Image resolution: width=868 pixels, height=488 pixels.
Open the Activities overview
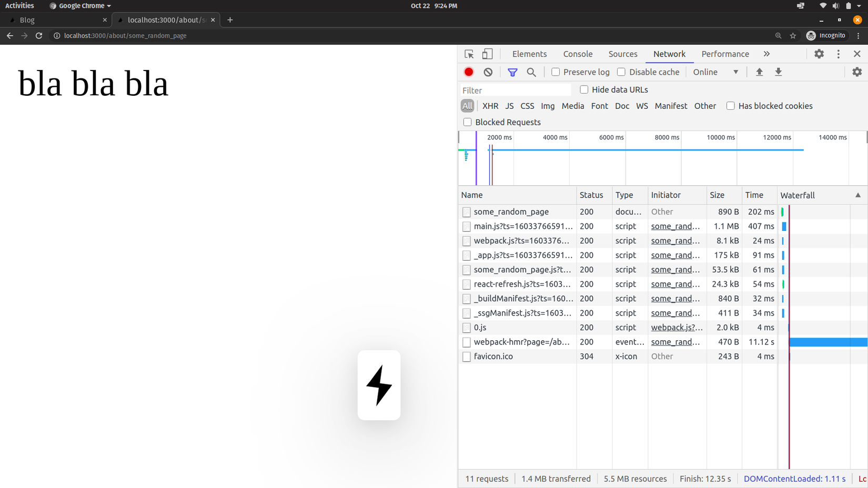pos(19,6)
